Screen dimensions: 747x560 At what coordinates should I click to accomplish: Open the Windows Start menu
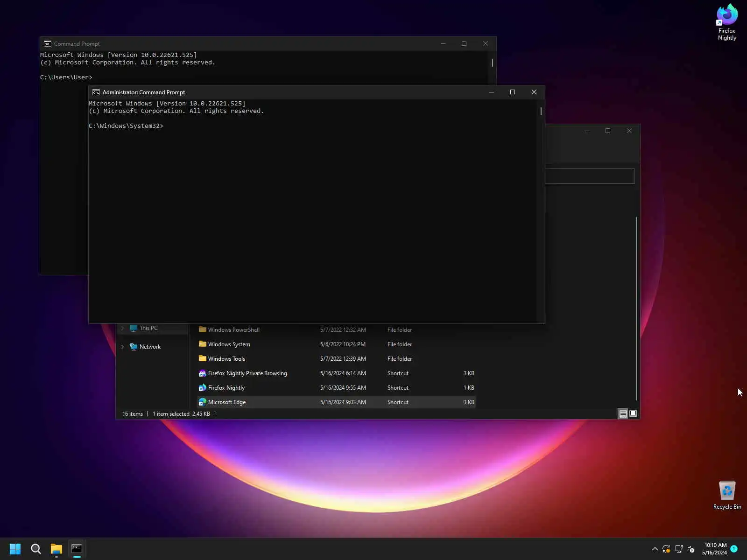(x=15, y=549)
